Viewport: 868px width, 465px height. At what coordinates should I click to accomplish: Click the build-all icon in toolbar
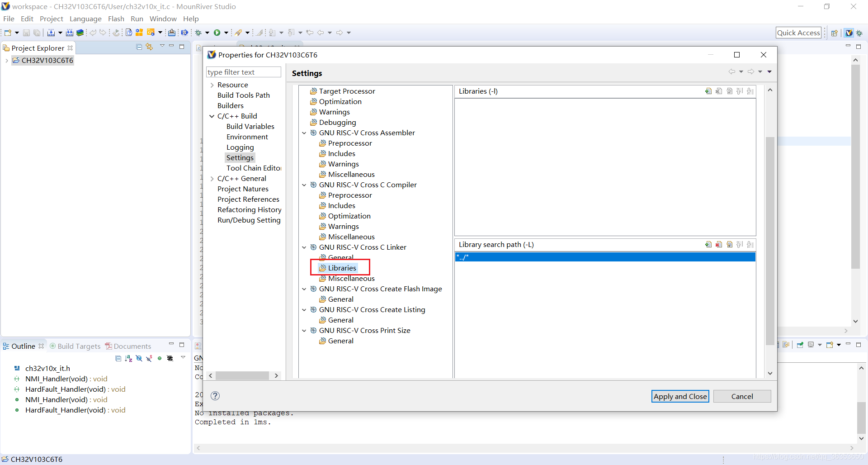pyautogui.click(x=69, y=33)
